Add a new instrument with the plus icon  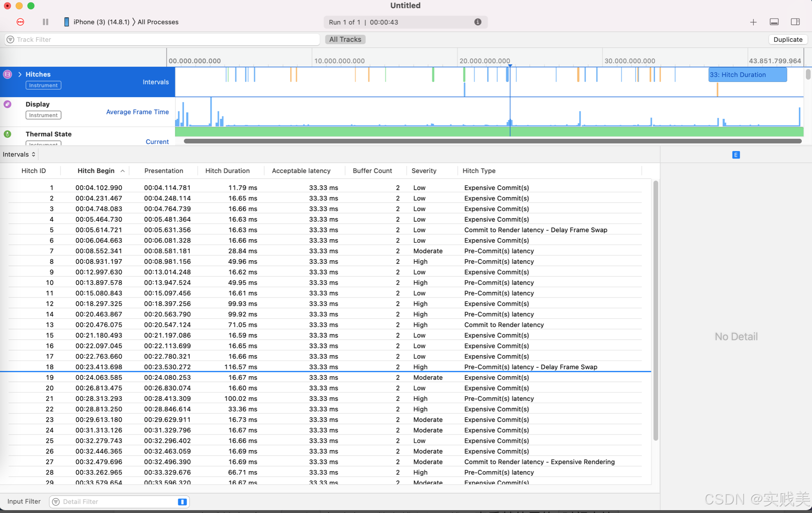pyautogui.click(x=753, y=22)
